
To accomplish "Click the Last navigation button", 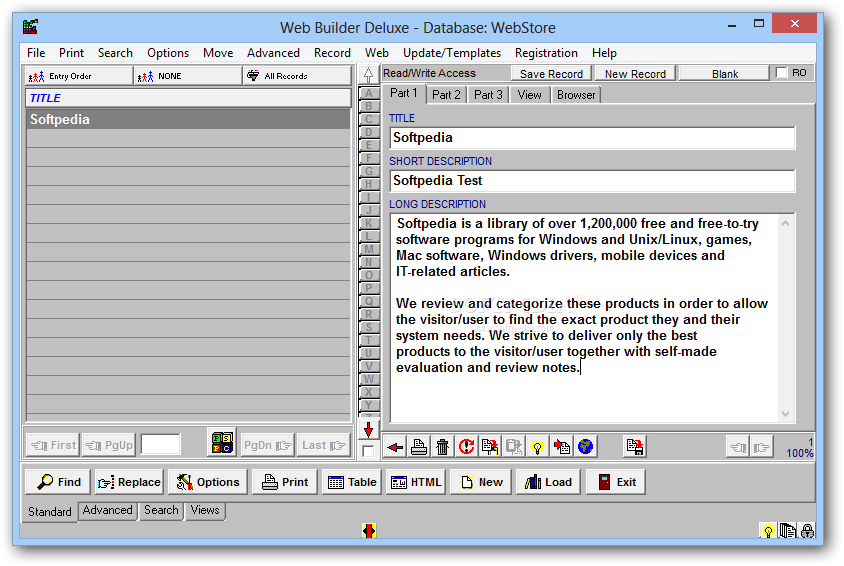I will click(323, 445).
